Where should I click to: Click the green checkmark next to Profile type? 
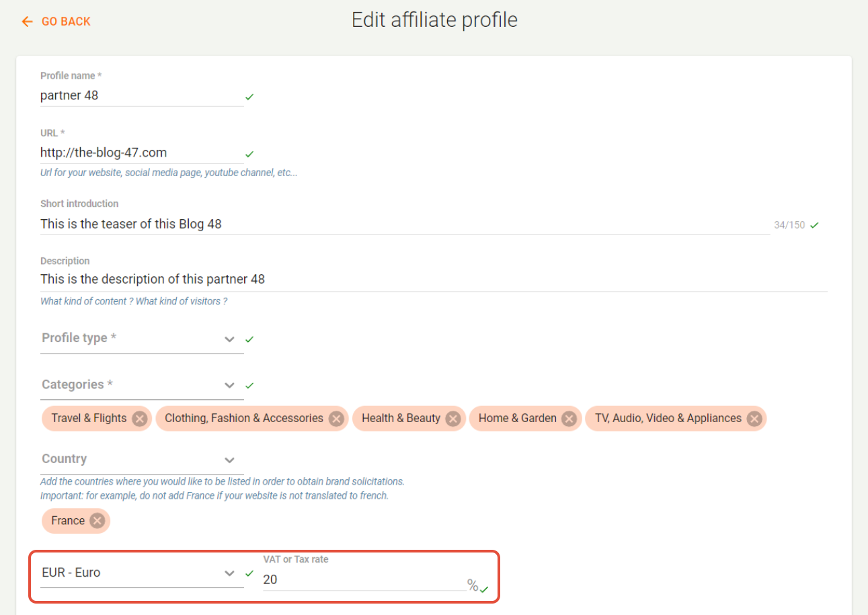(249, 339)
